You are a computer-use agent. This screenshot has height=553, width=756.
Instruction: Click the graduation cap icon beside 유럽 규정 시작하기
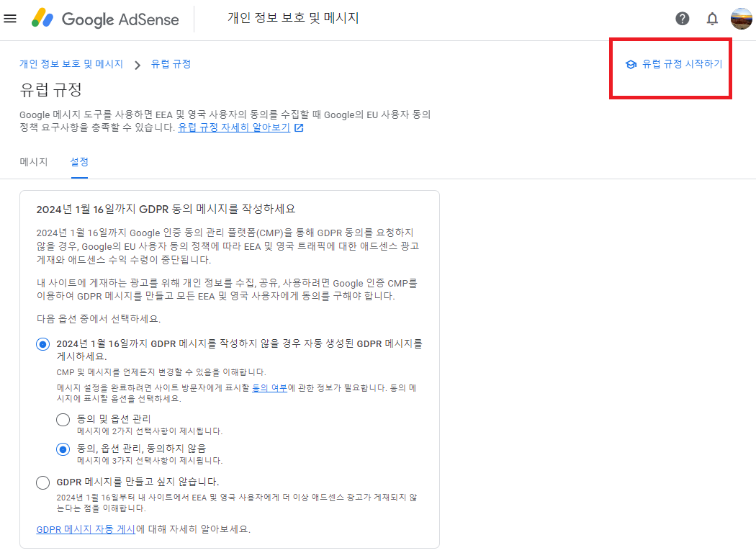[631, 65]
